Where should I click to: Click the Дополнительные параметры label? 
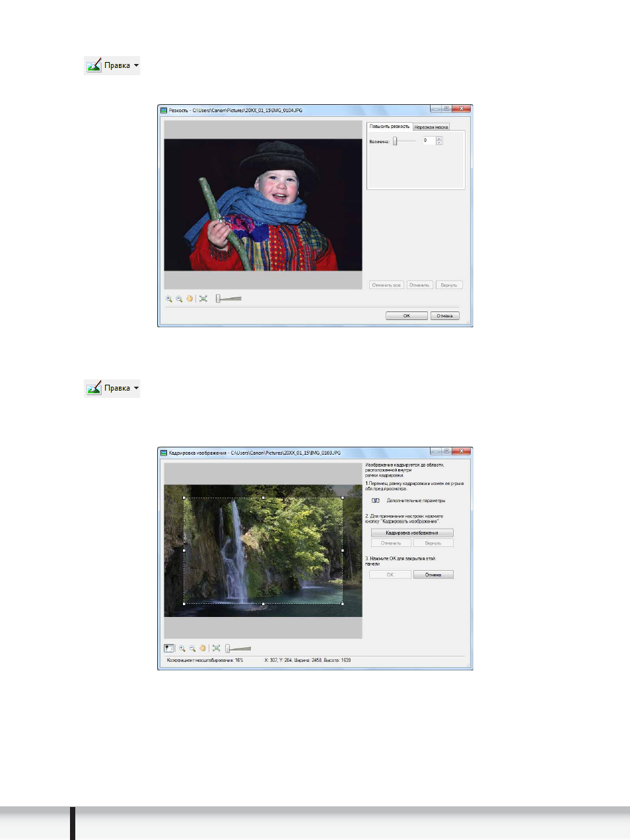click(x=416, y=501)
